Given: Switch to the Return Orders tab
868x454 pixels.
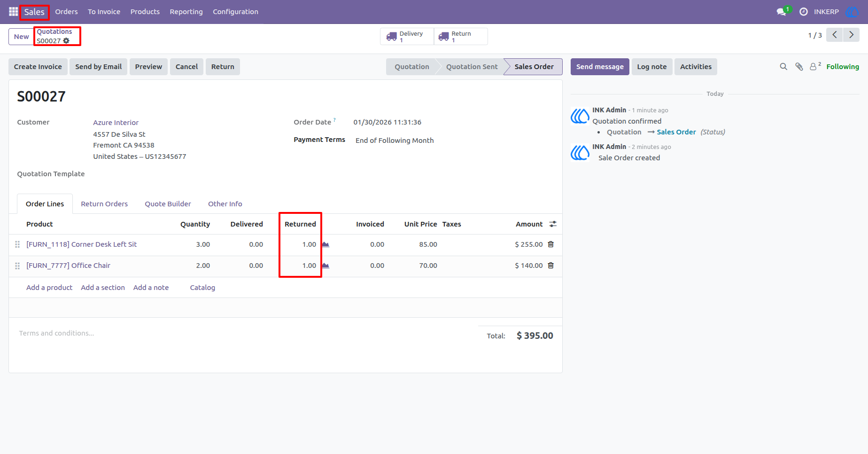Looking at the screenshot, I should 104,204.
